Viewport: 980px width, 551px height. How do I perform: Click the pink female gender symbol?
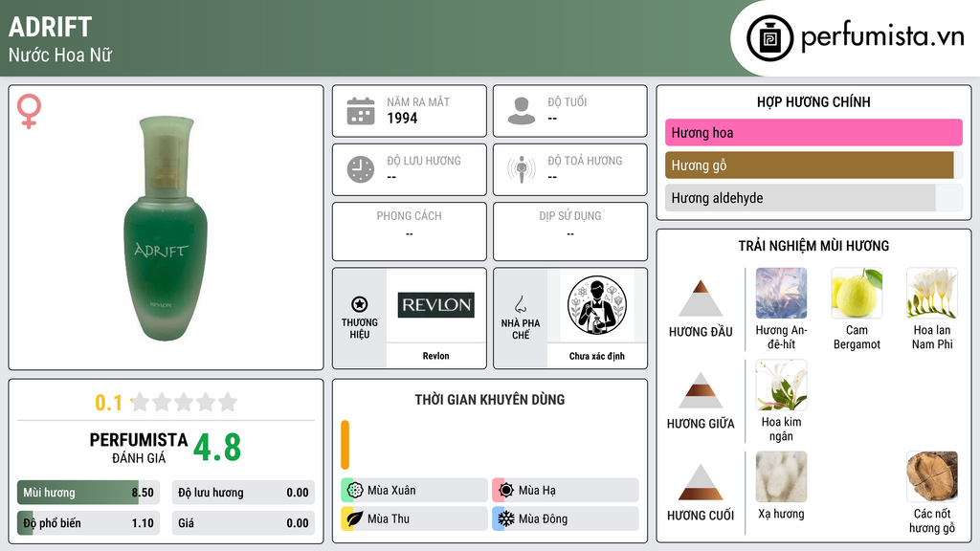point(29,111)
